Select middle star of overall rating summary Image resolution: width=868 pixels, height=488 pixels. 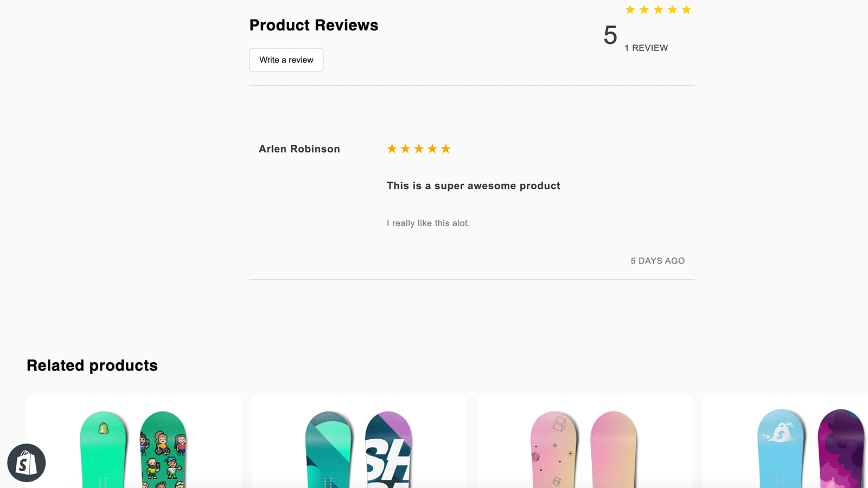(658, 10)
